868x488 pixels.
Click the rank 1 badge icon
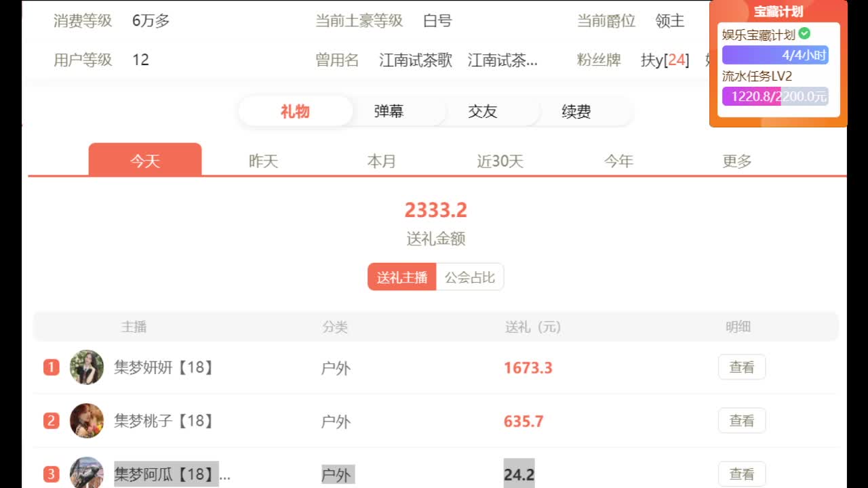click(x=52, y=367)
